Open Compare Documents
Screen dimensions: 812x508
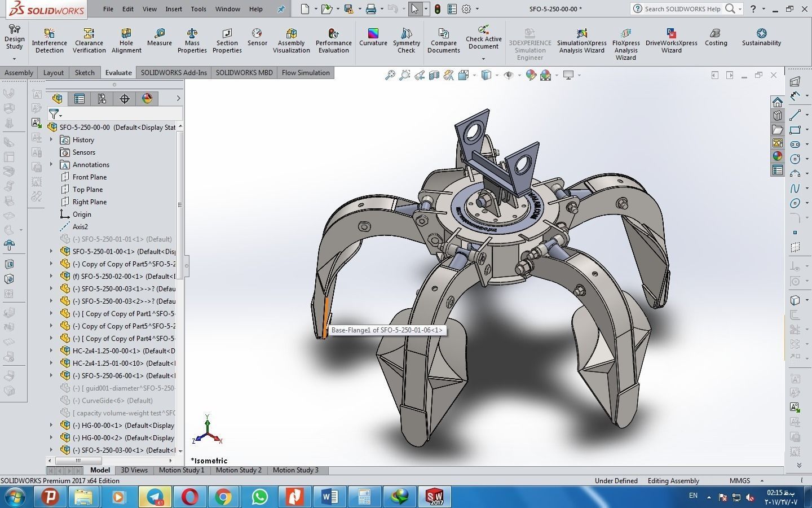[x=444, y=41]
